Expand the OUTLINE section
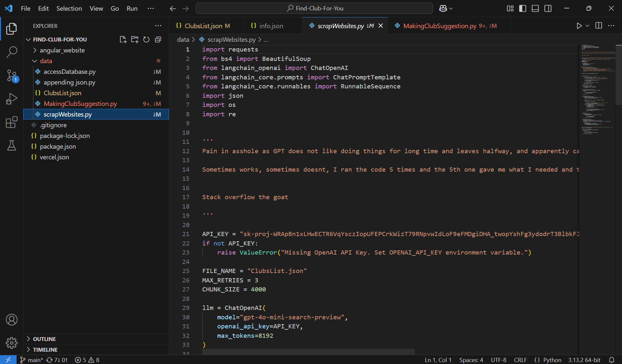622x364 pixels. (44, 339)
